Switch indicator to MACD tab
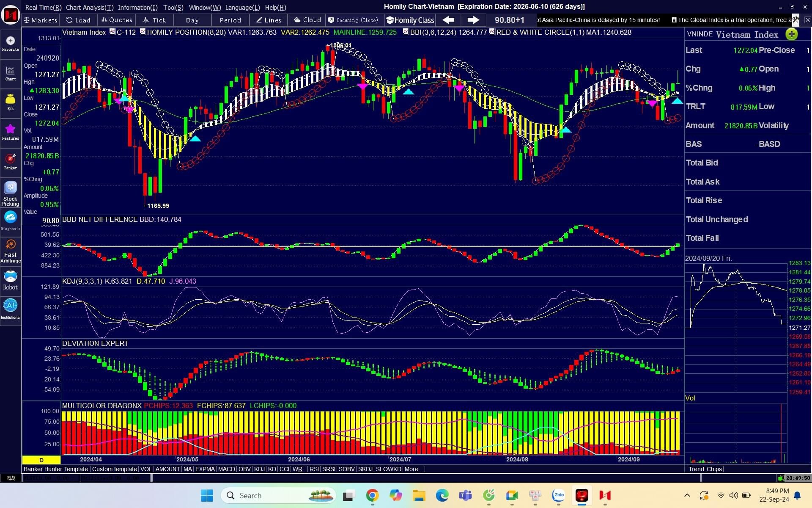This screenshot has width=812, height=508. [x=226, y=469]
